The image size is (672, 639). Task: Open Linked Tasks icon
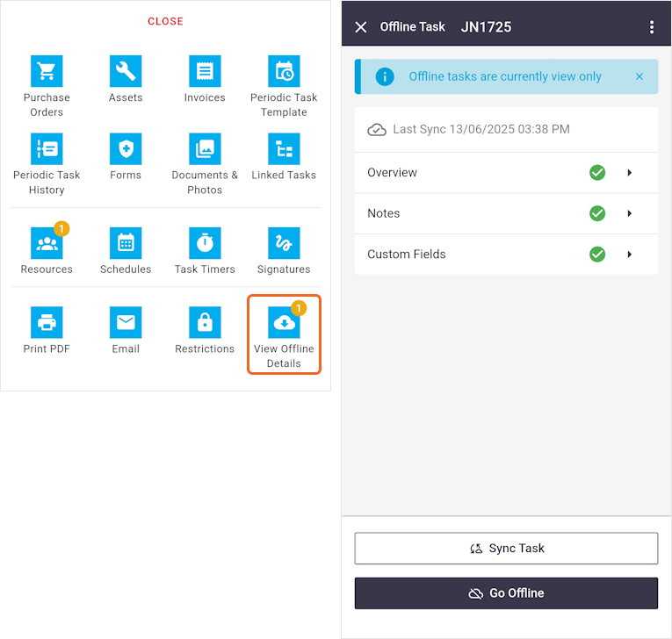pyautogui.click(x=284, y=148)
